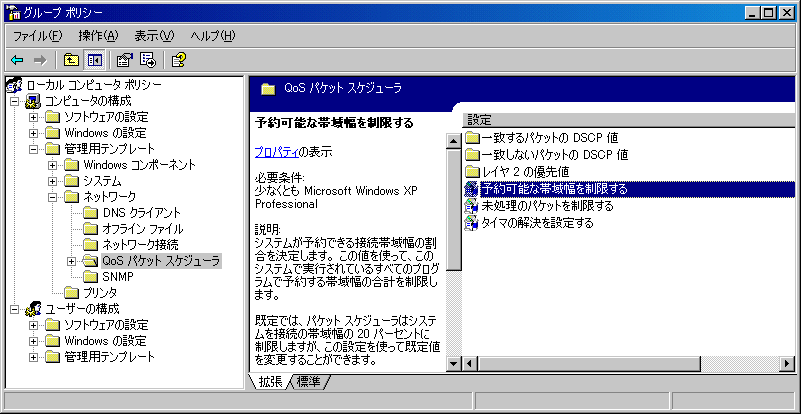The height and width of the screenshot is (414, 801).
Task: Minimize the グループ ポリシー window
Action: tap(752, 13)
